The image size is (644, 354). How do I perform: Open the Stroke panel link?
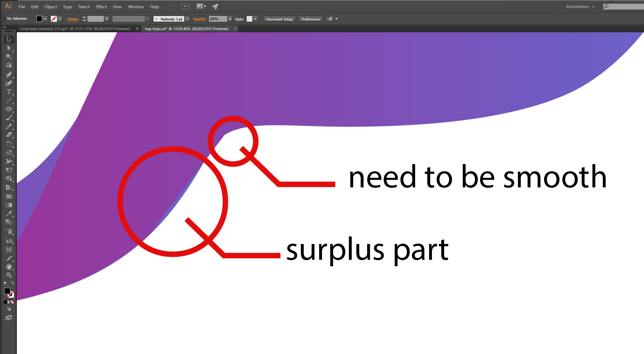[x=73, y=19]
